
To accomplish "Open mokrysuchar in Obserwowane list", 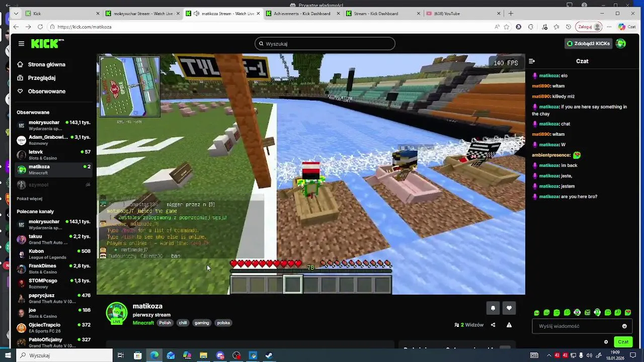I will tap(54, 126).
